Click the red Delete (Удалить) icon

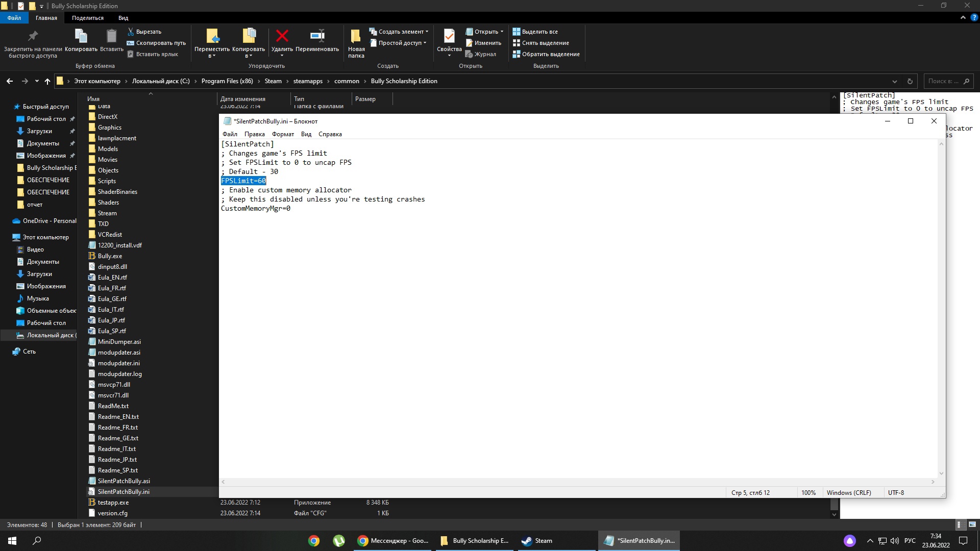(282, 37)
